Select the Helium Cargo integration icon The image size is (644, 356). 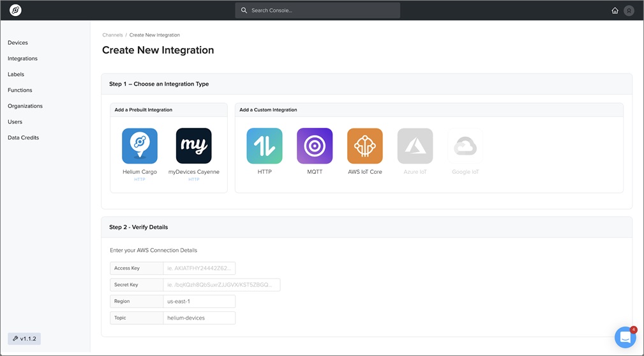coord(140,146)
